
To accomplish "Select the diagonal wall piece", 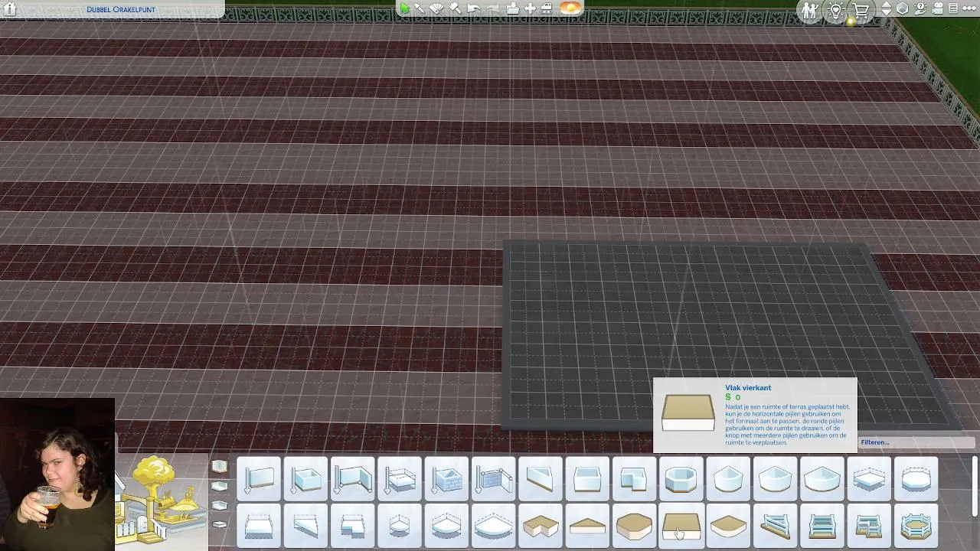I will pyautogui.click(x=541, y=479).
